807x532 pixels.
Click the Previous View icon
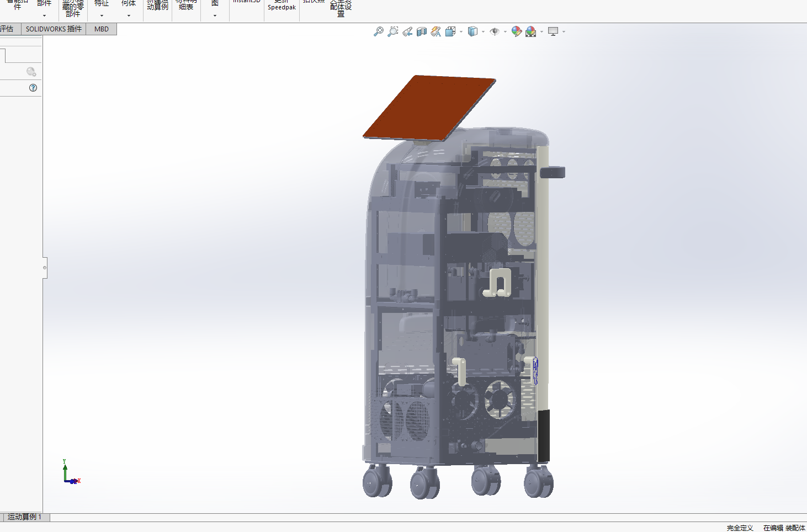pyautogui.click(x=407, y=31)
